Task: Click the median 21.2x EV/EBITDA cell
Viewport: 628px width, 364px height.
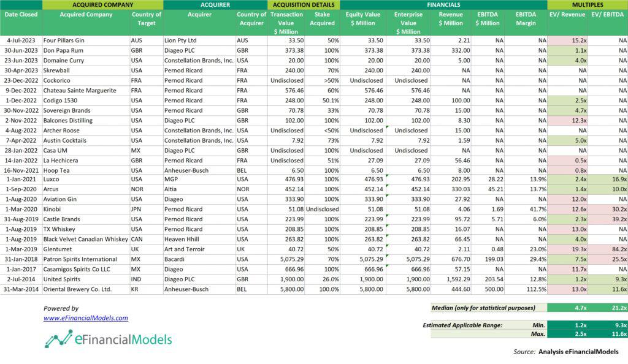Action: [x=608, y=308]
